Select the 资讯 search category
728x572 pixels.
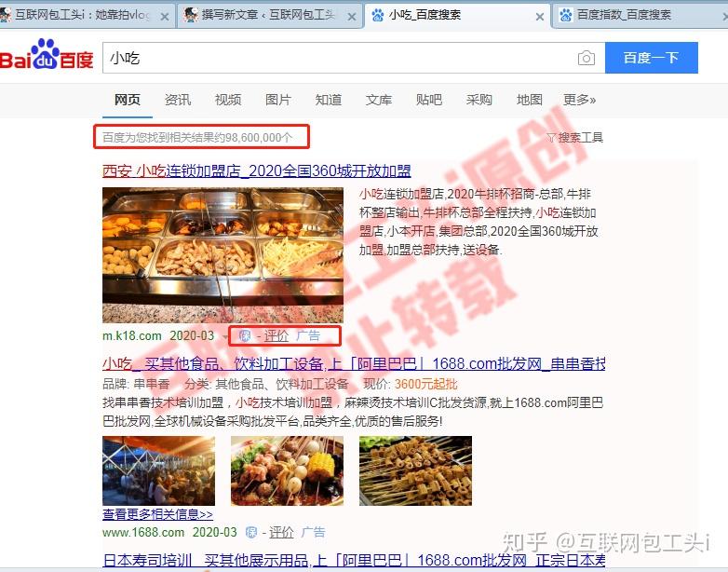tap(178, 100)
